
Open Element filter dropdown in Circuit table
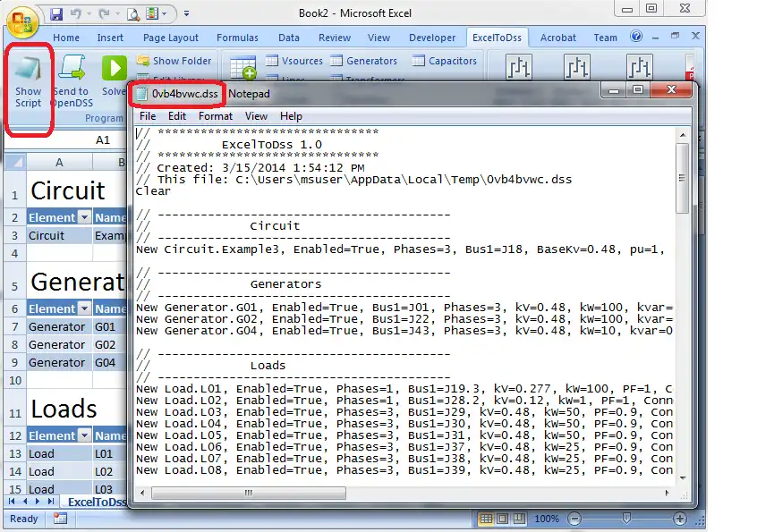84,217
